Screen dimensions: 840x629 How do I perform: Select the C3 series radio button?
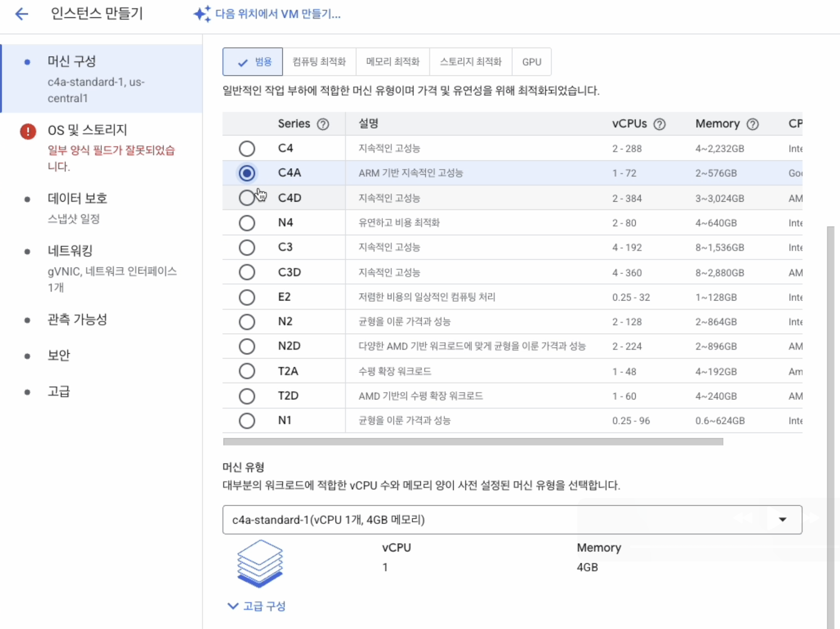point(247,247)
